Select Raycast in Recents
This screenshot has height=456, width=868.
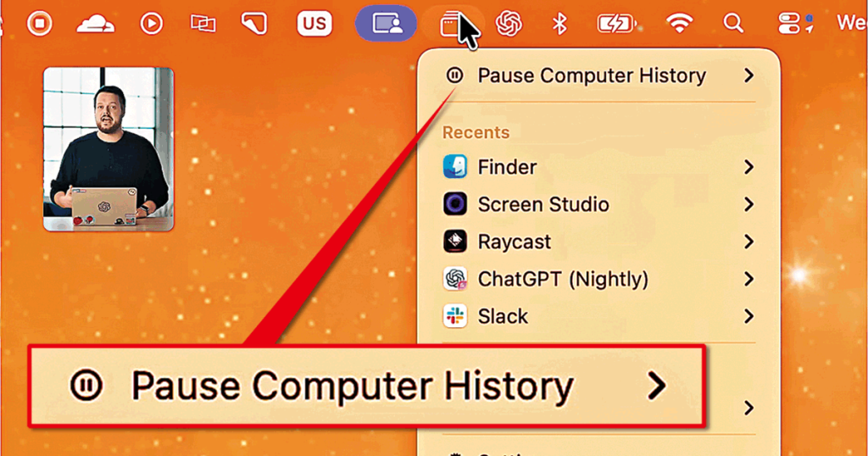(x=599, y=242)
